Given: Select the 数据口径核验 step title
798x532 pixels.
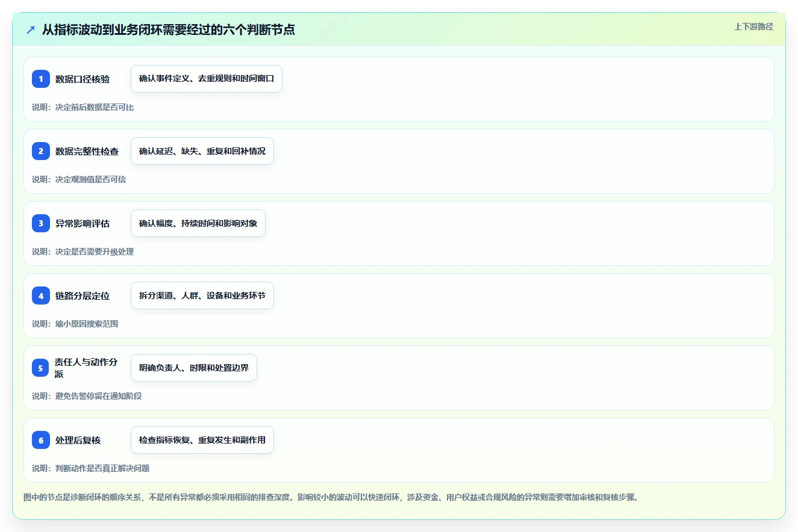Looking at the screenshot, I should (83, 79).
